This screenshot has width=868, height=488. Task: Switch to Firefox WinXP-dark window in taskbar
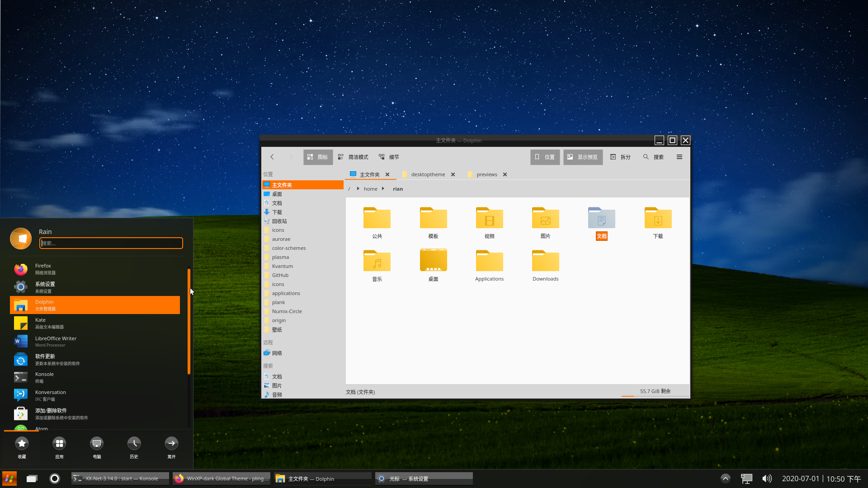click(x=222, y=479)
